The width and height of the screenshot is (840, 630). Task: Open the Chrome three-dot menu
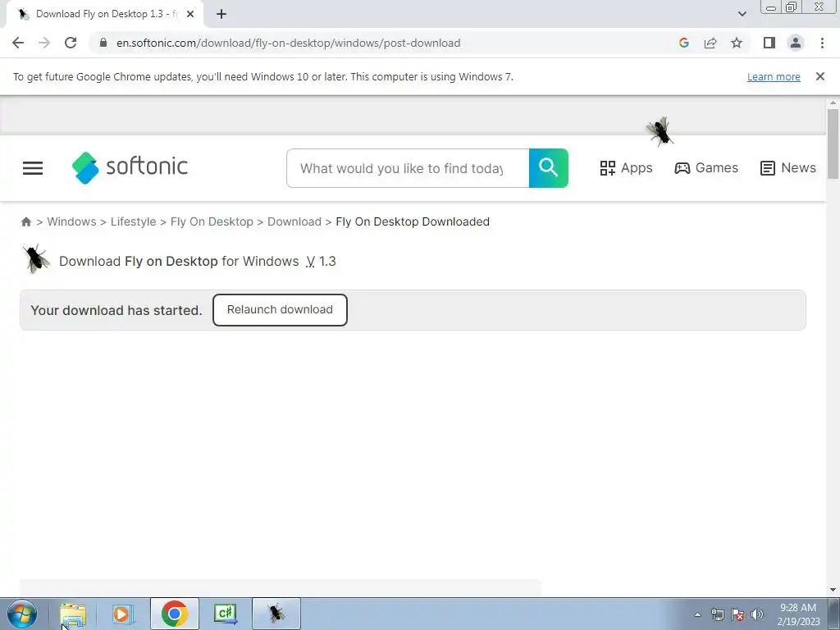(822, 43)
